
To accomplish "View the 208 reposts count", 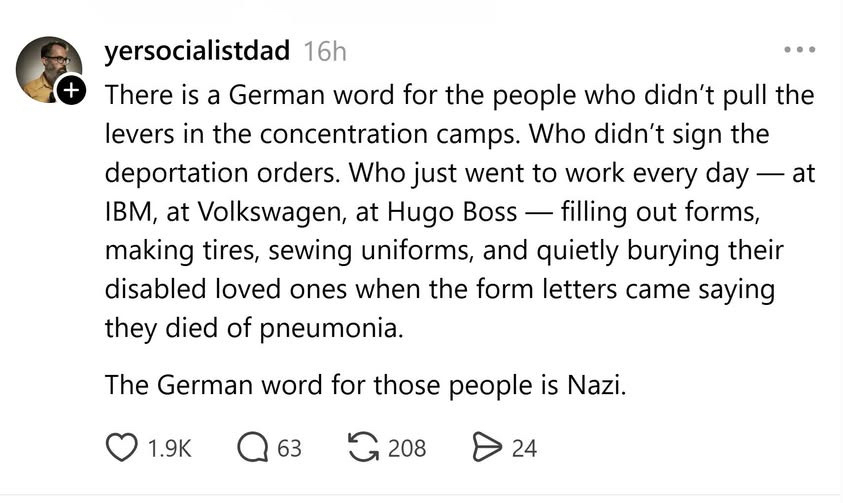I will pyautogui.click(x=406, y=449).
